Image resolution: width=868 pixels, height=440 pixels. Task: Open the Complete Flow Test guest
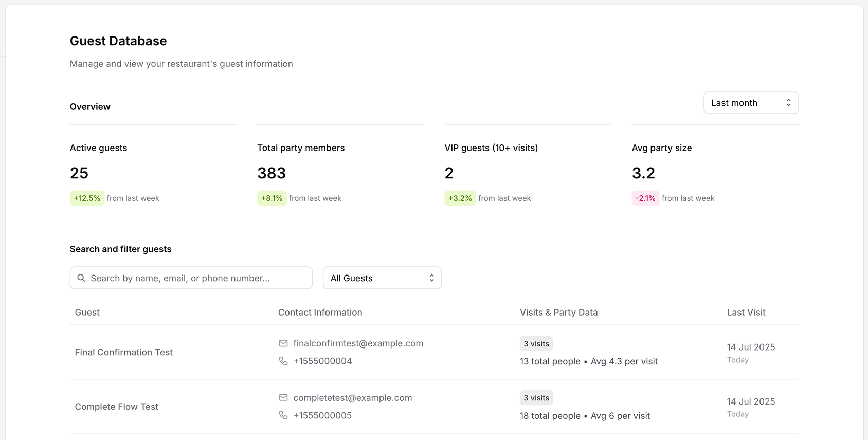coord(117,407)
